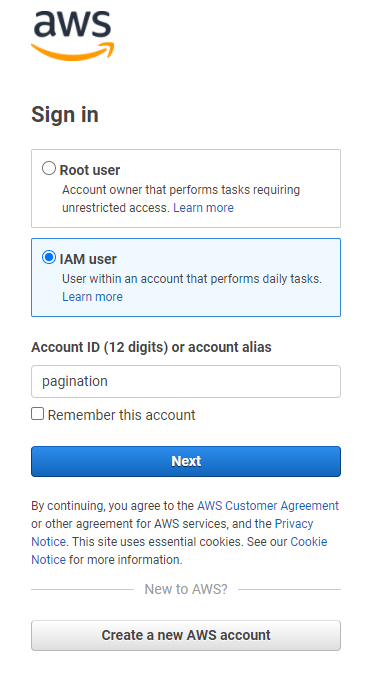Click the New to AWS? divider text
This screenshot has width=375, height=675.
pyautogui.click(x=186, y=589)
